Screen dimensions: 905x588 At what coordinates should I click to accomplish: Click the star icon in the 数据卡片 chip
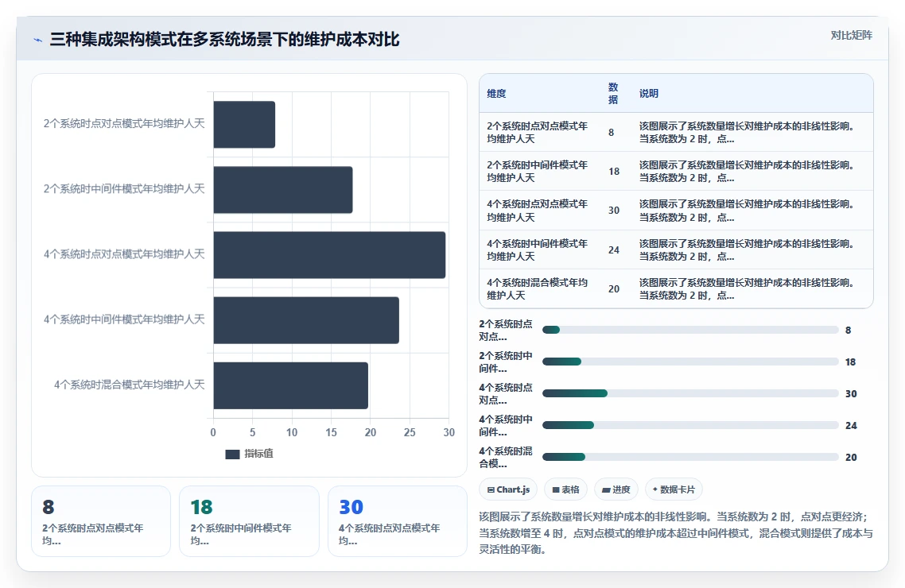coord(655,489)
